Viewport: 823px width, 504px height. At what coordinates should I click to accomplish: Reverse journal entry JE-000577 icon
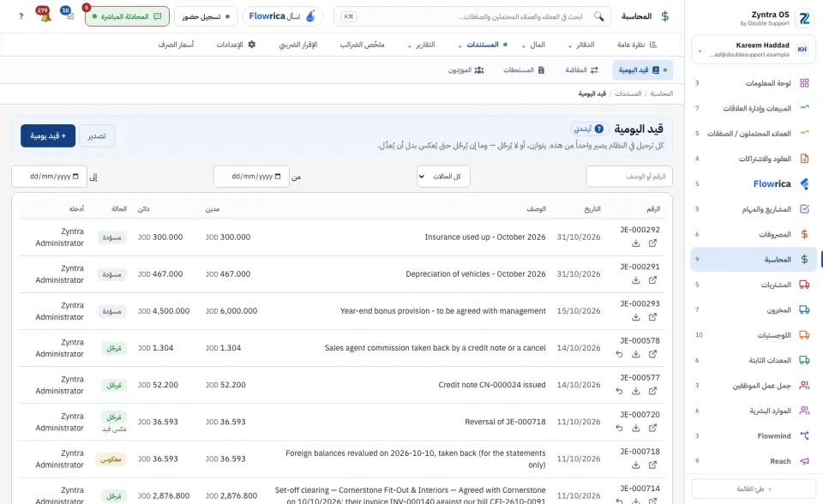pyautogui.click(x=619, y=391)
